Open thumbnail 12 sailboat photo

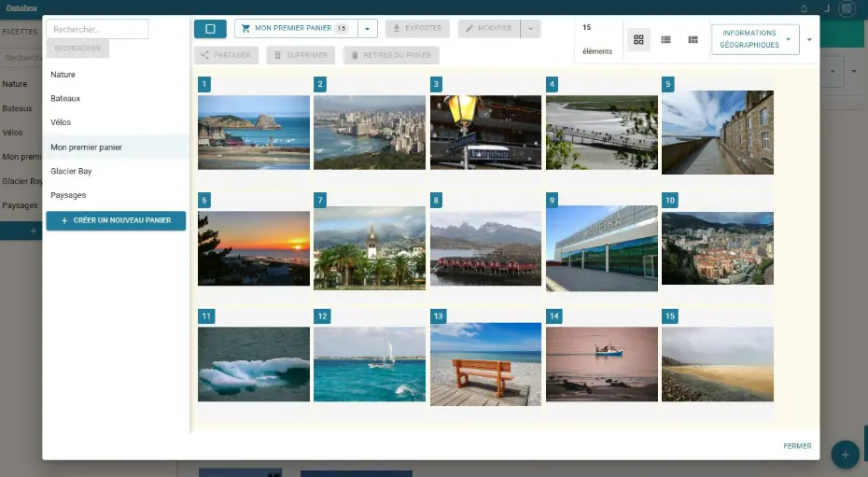tap(370, 364)
